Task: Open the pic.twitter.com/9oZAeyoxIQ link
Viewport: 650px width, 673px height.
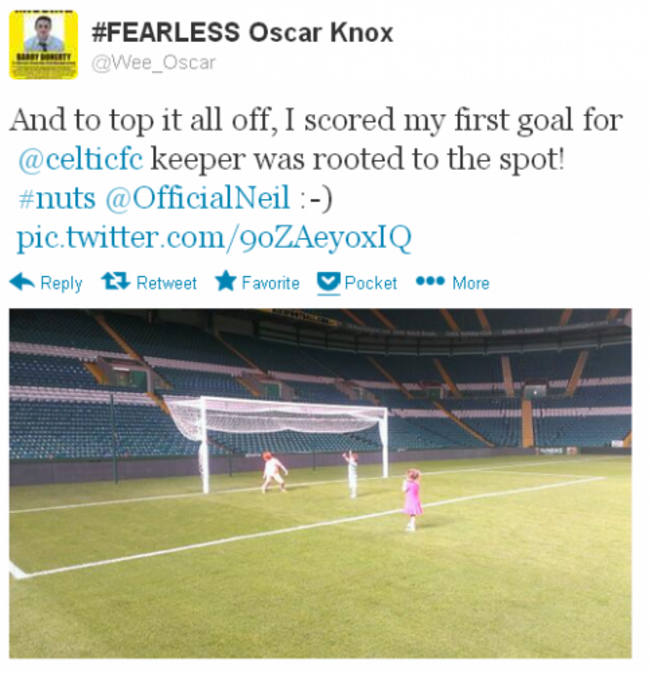Action: coord(214,238)
